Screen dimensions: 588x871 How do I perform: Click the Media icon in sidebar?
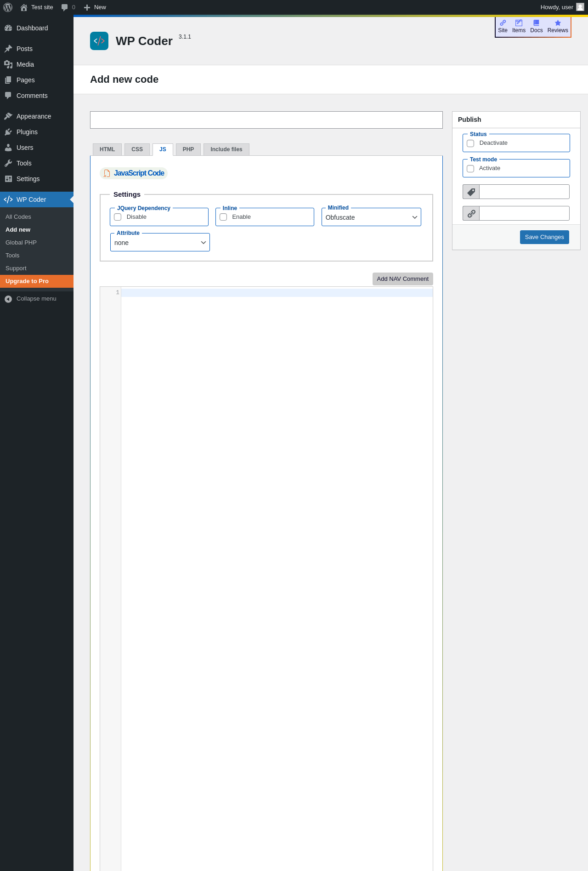(8, 64)
